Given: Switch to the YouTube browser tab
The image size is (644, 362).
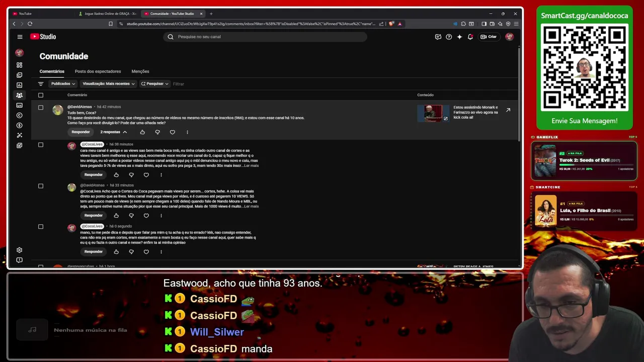Looking at the screenshot, I should [x=41, y=14].
